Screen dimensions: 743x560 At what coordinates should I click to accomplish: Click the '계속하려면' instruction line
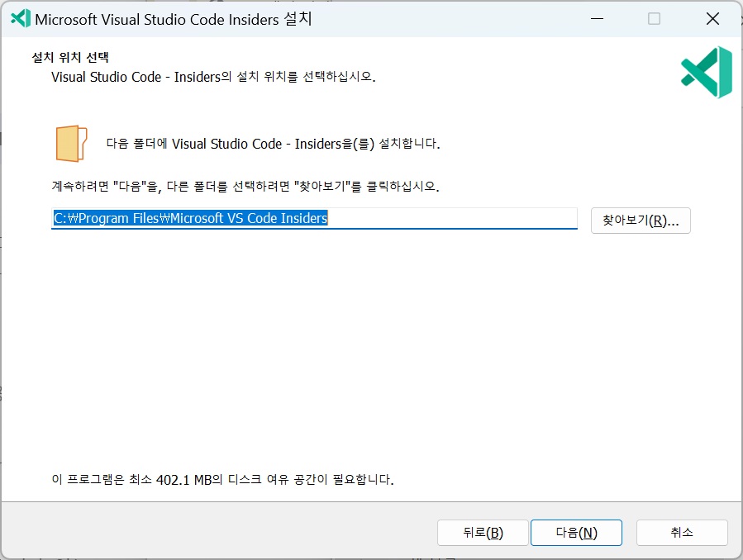[x=245, y=186]
